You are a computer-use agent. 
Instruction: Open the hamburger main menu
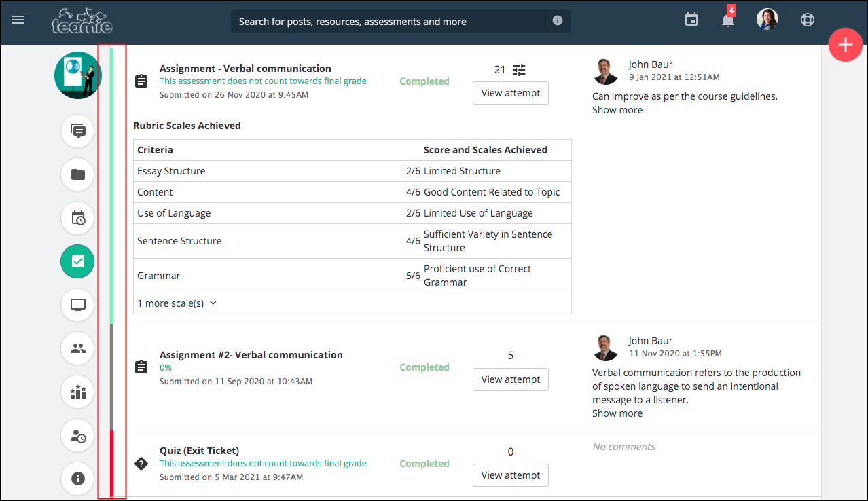(x=18, y=20)
